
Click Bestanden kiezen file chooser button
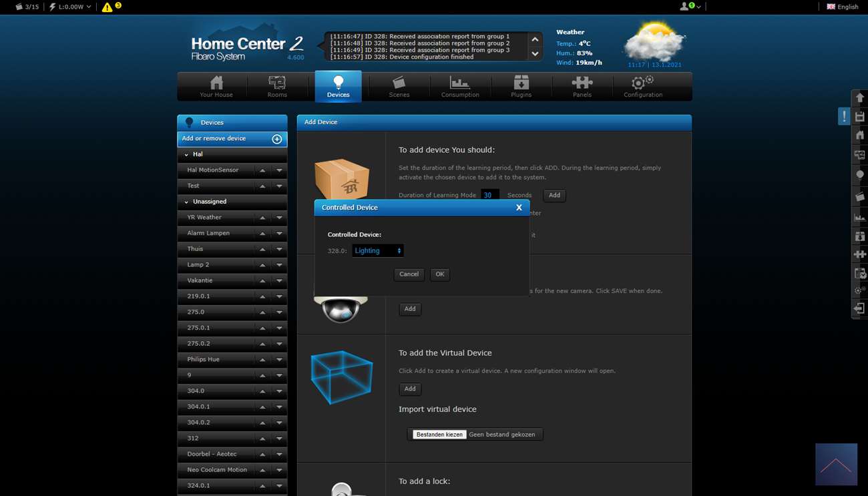point(439,435)
